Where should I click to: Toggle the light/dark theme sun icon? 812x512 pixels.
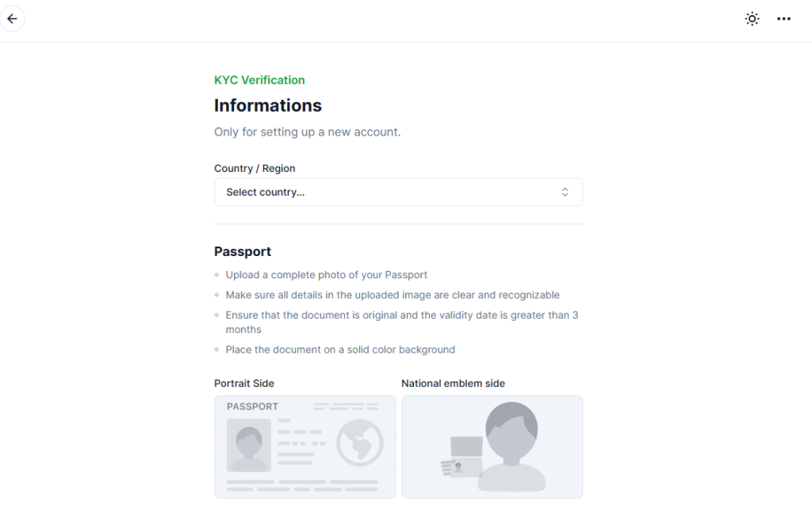(x=752, y=19)
